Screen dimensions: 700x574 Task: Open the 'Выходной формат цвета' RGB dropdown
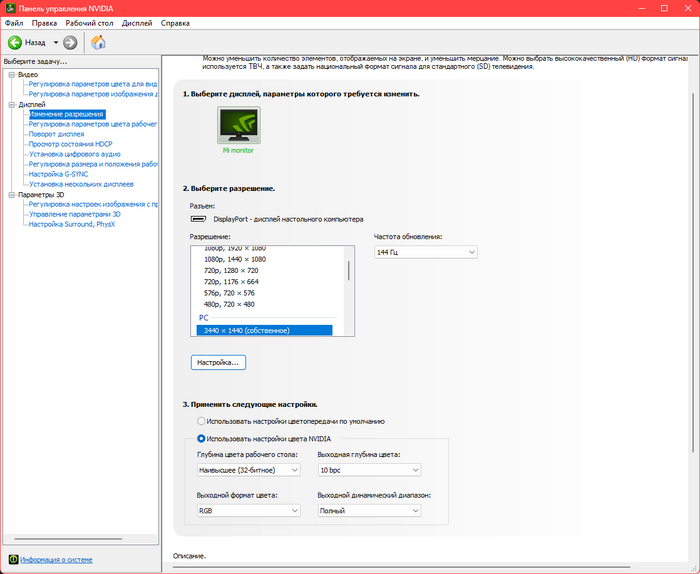[x=249, y=511]
